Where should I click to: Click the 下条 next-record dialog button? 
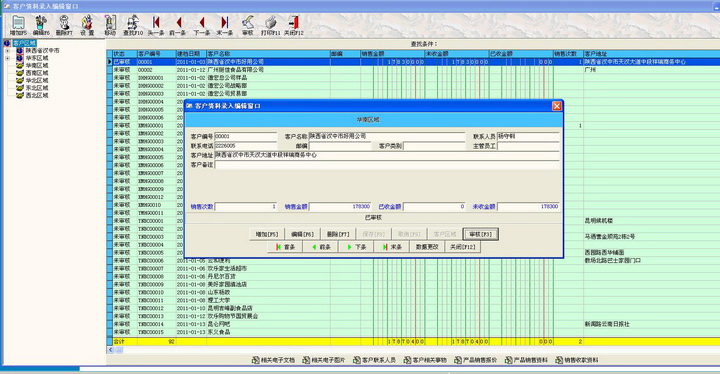tap(356, 247)
